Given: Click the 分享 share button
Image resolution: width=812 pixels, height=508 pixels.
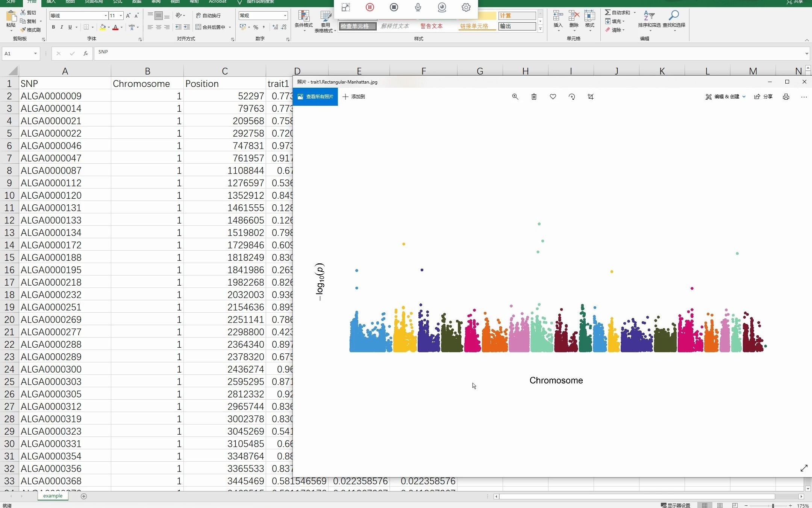Looking at the screenshot, I should 764,97.
